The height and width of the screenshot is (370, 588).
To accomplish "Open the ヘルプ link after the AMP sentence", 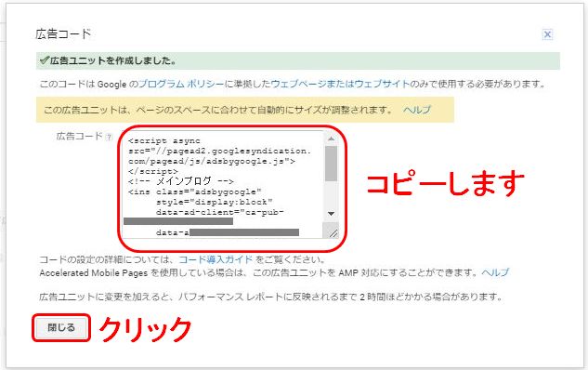I will click(495, 272).
